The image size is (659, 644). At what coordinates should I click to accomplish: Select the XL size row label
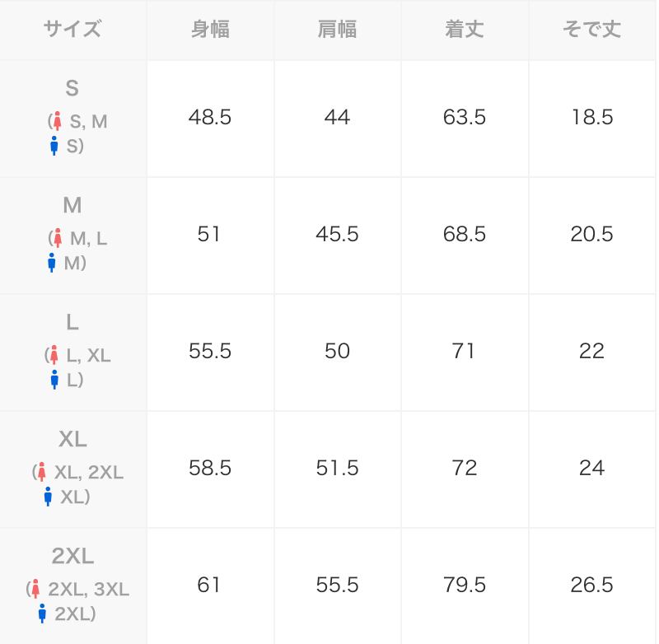(72, 440)
